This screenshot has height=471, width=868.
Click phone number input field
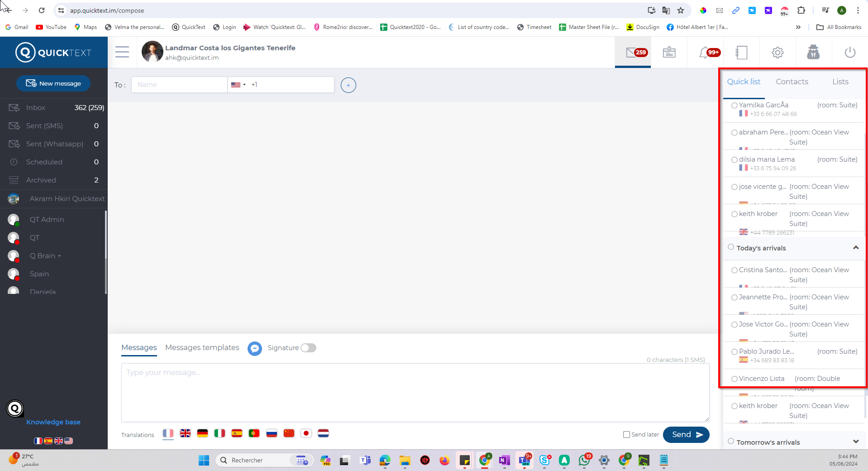pyautogui.click(x=291, y=85)
